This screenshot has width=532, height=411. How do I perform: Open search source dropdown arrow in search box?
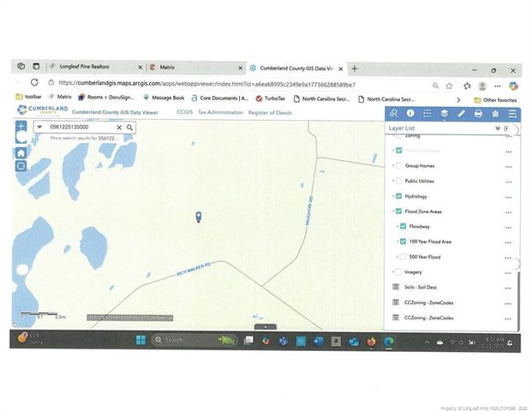pyautogui.click(x=40, y=128)
